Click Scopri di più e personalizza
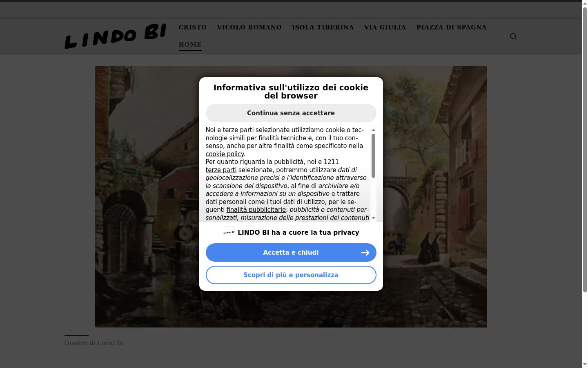The height and width of the screenshot is (368, 588). (291, 275)
